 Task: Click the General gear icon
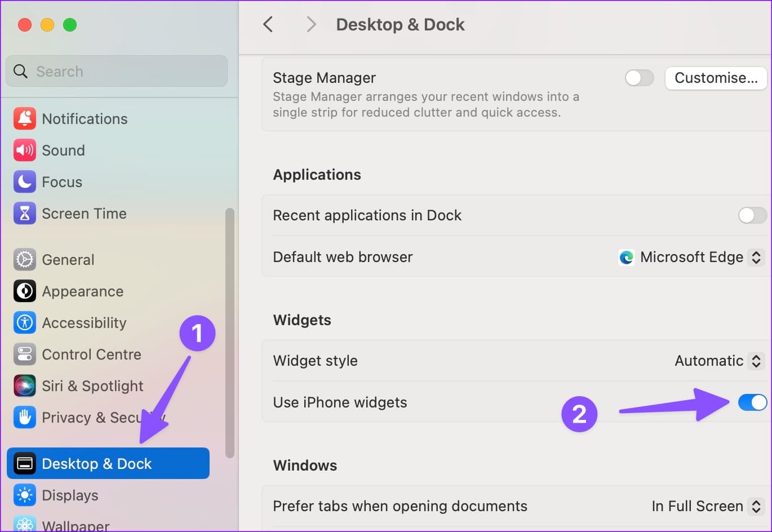coord(25,260)
